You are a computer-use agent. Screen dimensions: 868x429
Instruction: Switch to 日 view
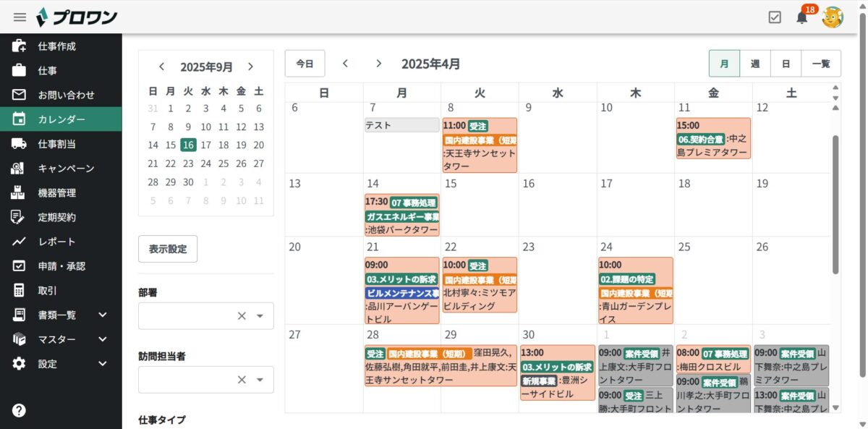786,64
